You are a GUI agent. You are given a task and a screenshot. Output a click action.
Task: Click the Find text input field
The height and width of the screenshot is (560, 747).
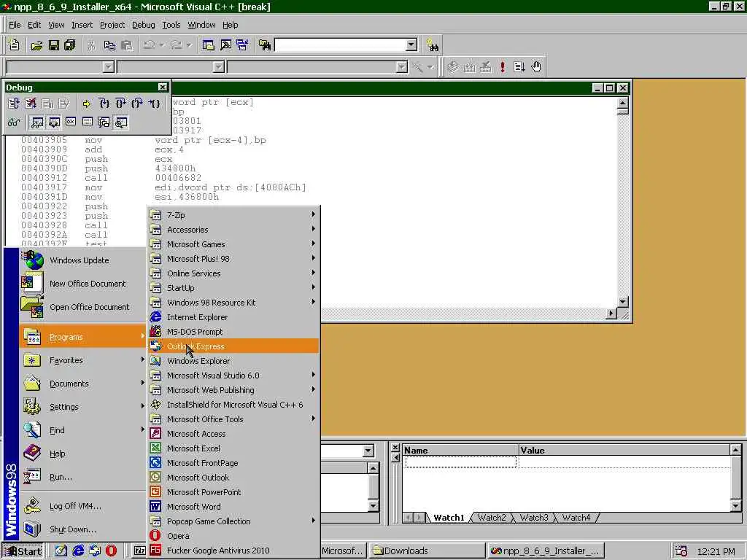pyautogui.click(x=341, y=45)
